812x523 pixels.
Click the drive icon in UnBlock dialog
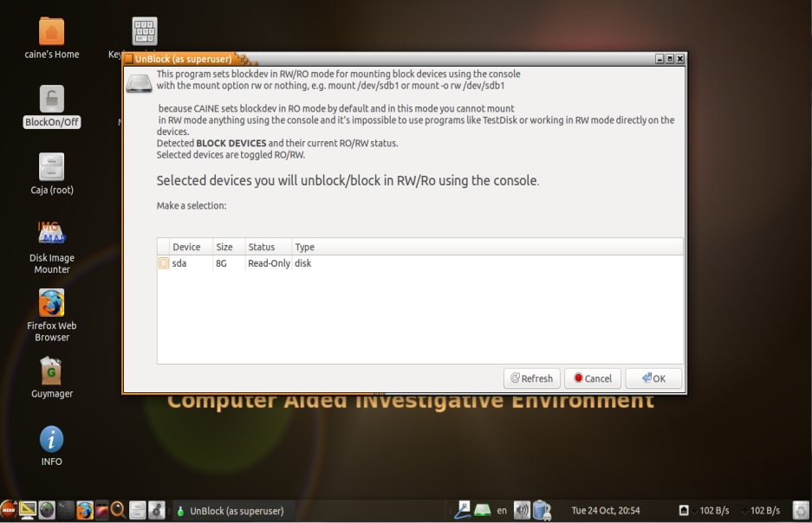139,83
